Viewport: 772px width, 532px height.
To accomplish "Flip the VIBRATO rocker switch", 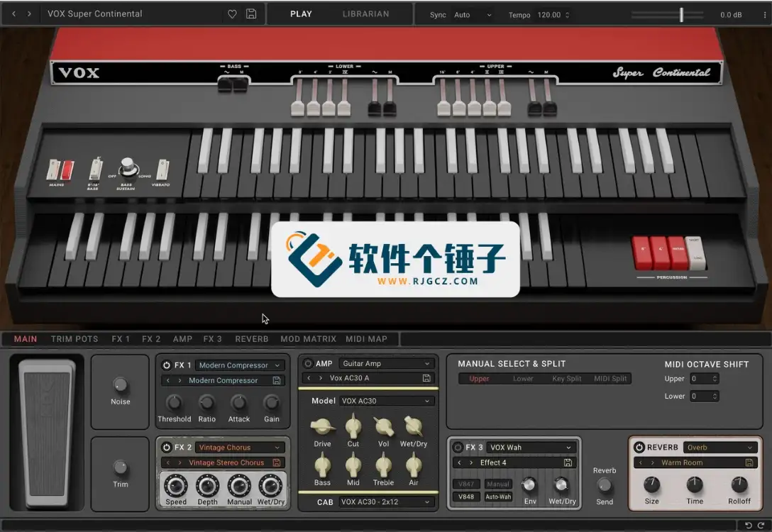I will 162,170.
